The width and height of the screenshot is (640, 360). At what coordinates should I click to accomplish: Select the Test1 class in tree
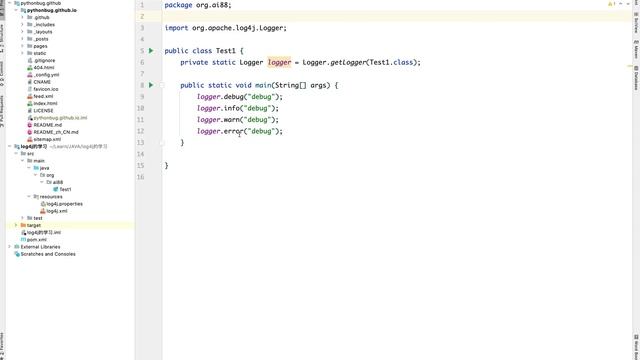(65, 189)
